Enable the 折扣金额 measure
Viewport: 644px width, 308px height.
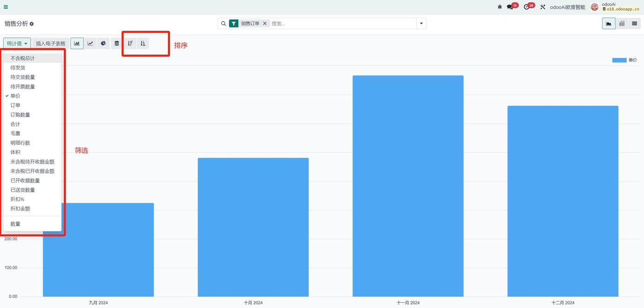pos(20,209)
